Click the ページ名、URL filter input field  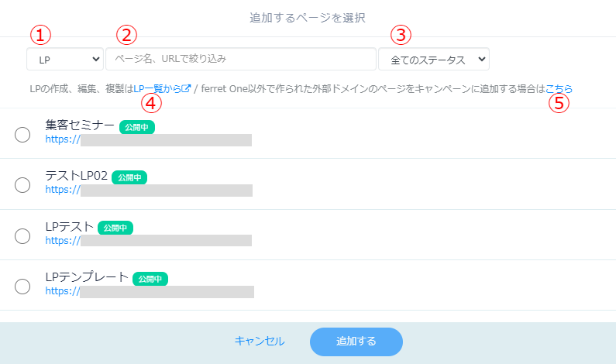241,59
